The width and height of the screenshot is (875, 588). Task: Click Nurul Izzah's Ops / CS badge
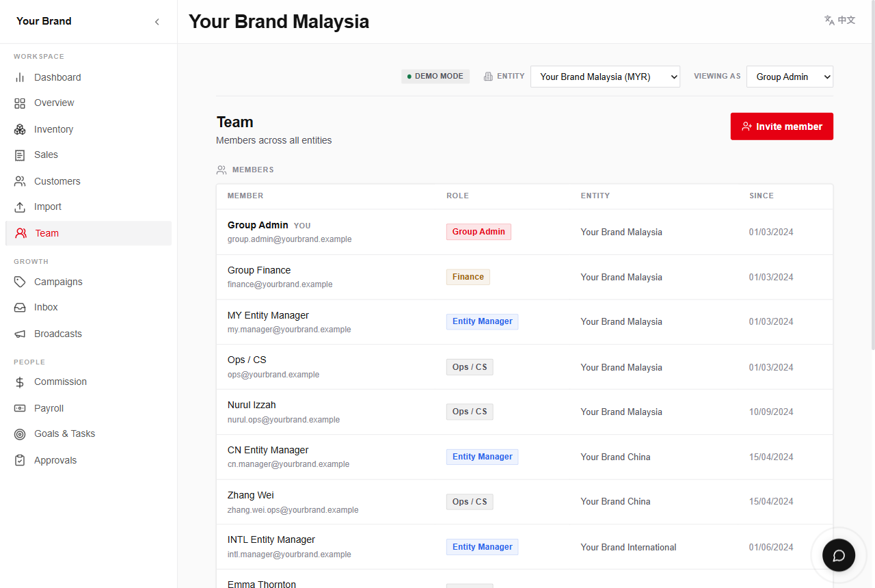click(x=470, y=412)
